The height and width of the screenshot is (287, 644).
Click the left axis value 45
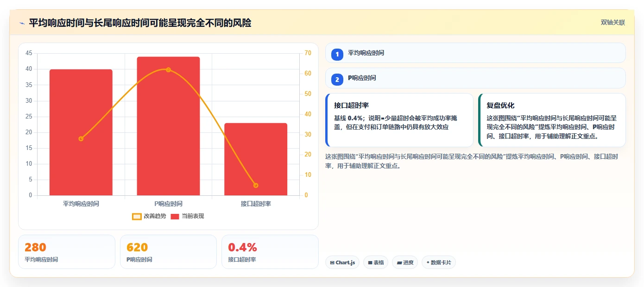click(29, 53)
